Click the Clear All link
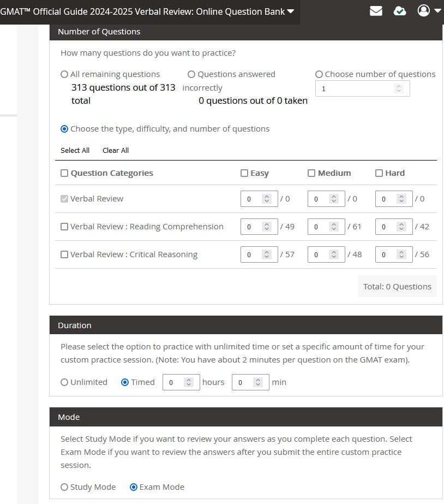Image resolution: width=444 pixels, height=504 pixels. pyautogui.click(x=116, y=150)
